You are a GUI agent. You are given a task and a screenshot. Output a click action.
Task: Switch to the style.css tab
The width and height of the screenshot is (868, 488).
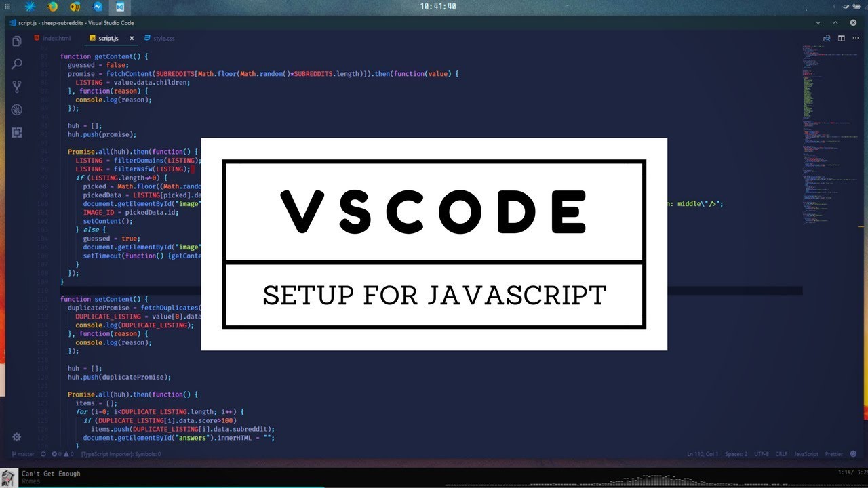tap(159, 39)
